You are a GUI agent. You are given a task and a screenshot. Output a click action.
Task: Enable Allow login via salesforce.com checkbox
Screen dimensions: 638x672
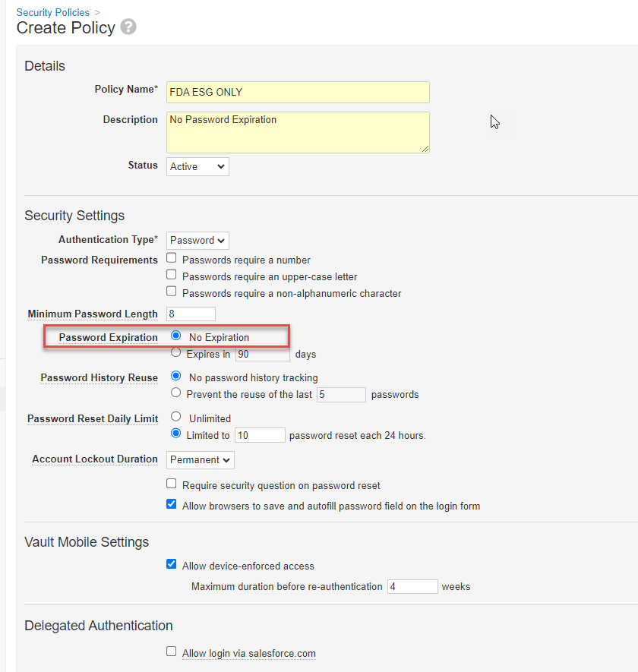coord(172,651)
